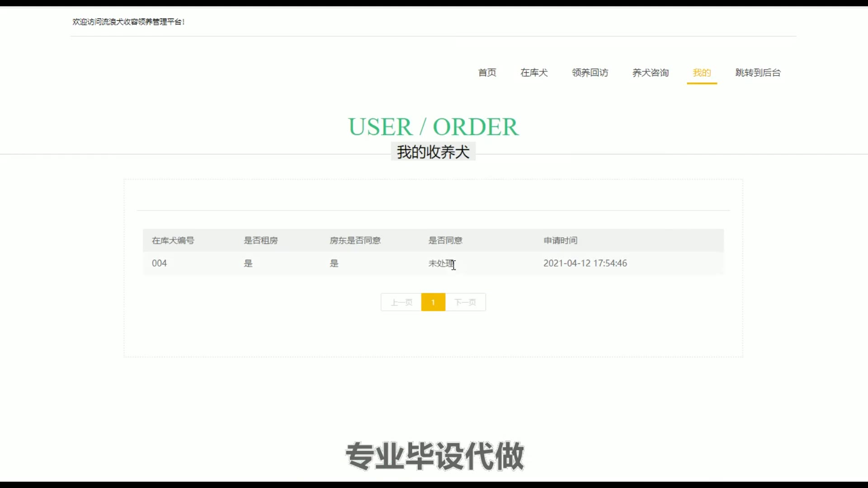This screenshot has height=488, width=868.
Task: Click the USER / ORDER title
Action: [433, 127]
